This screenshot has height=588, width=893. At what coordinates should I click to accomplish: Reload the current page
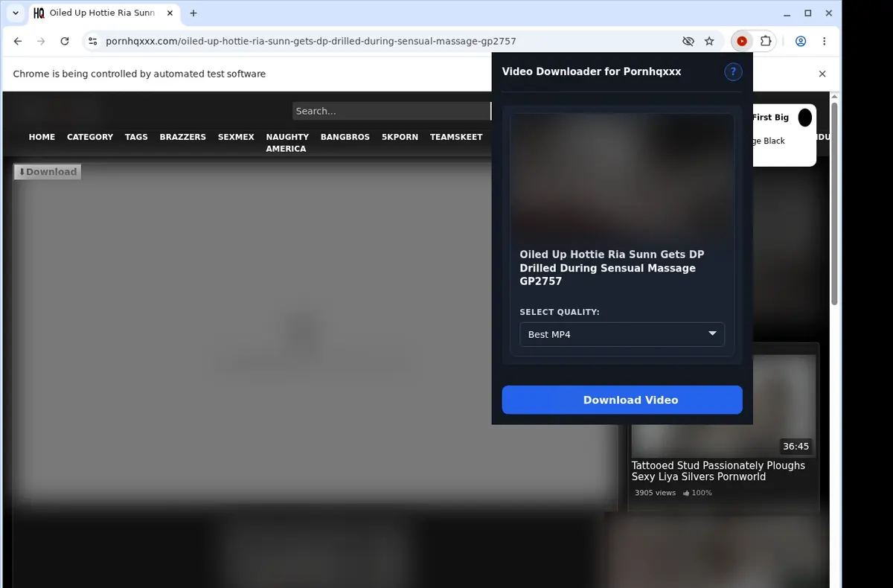65,42
